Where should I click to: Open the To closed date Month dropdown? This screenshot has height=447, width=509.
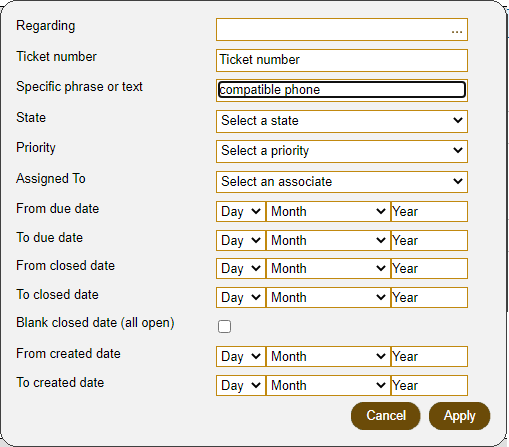(x=328, y=297)
